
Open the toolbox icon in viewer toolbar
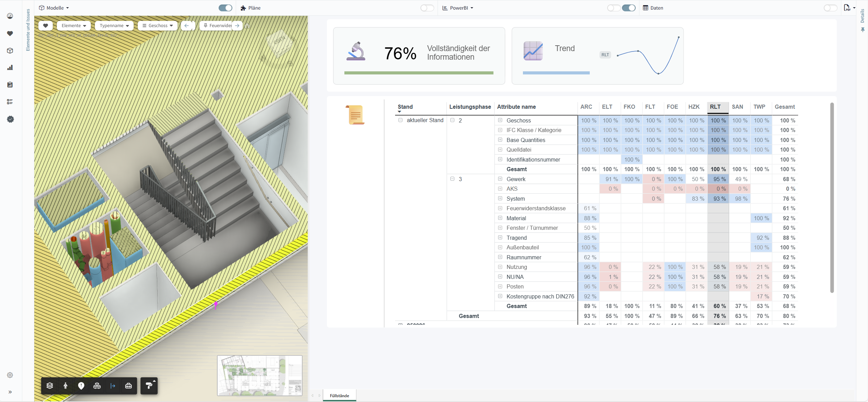[129, 386]
